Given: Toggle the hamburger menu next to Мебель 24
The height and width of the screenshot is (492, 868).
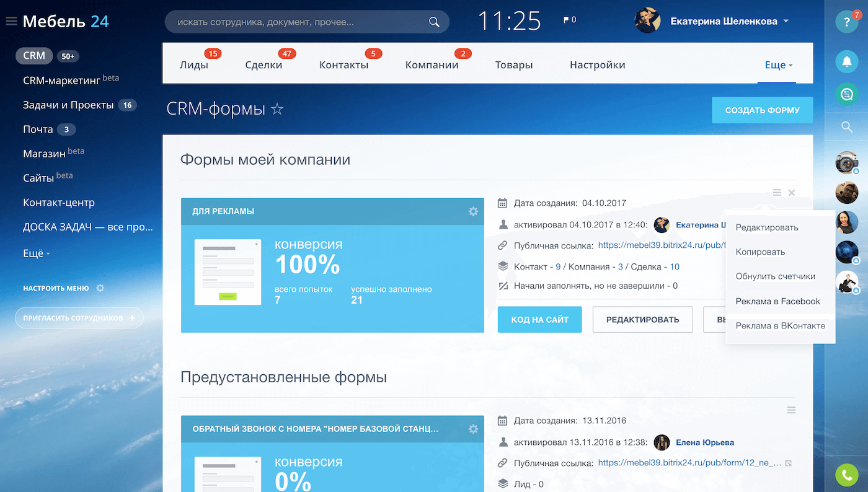Looking at the screenshot, I should tap(11, 22).
